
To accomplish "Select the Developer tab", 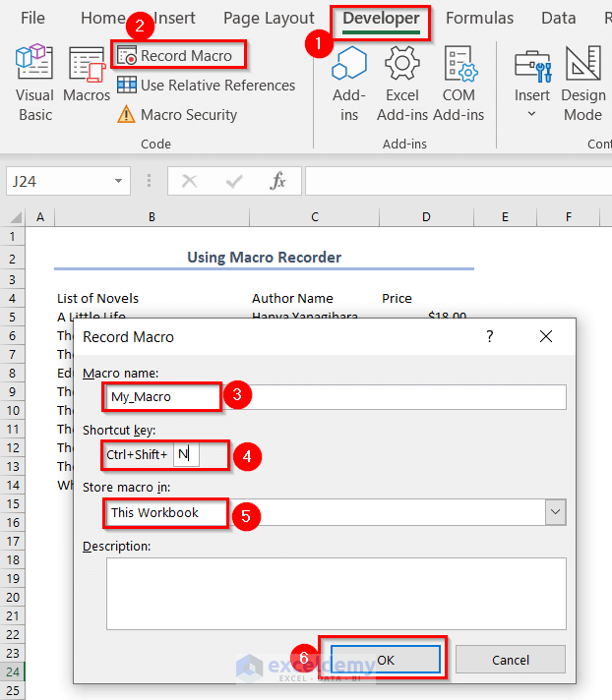I will point(381,19).
